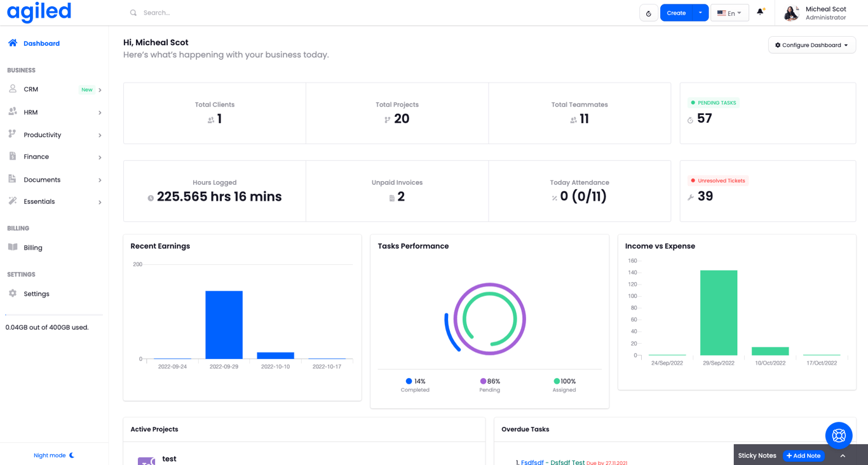Image resolution: width=868 pixels, height=465 pixels.
Task: Open the Productivity menu item
Action: (x=55, y=135)
